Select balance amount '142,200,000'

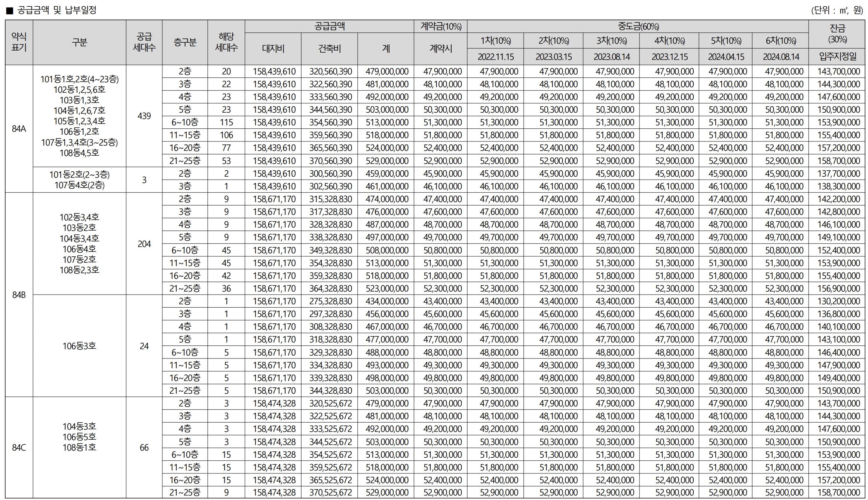click(x=838, y=199)
